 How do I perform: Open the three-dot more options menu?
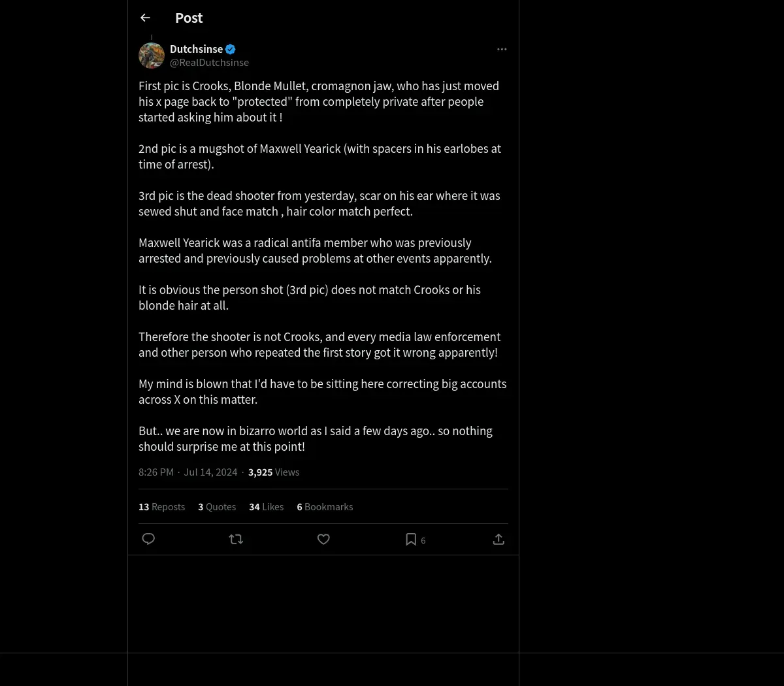(502, 49)
